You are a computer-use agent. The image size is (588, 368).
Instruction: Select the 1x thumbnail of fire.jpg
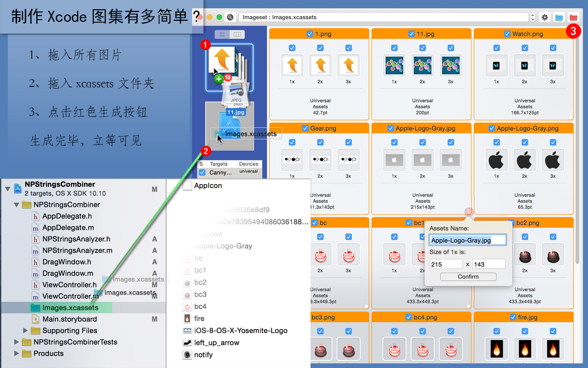tap(497, 349)
